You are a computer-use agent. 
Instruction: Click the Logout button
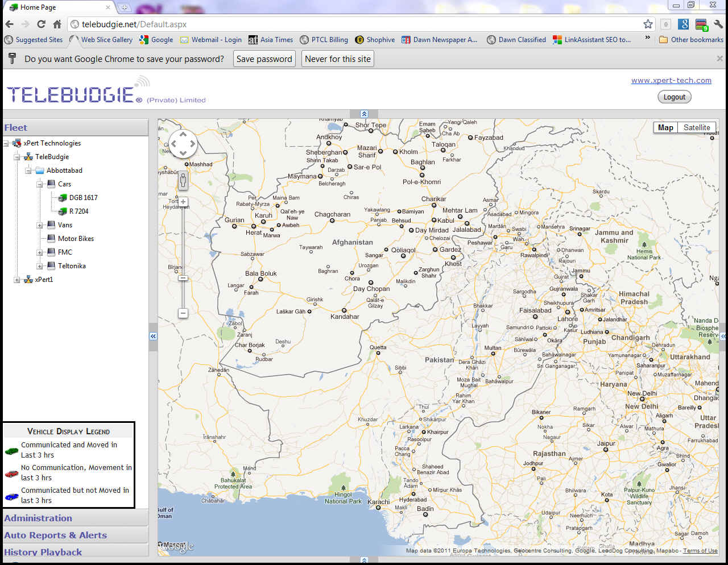click(x=675, y=97)
